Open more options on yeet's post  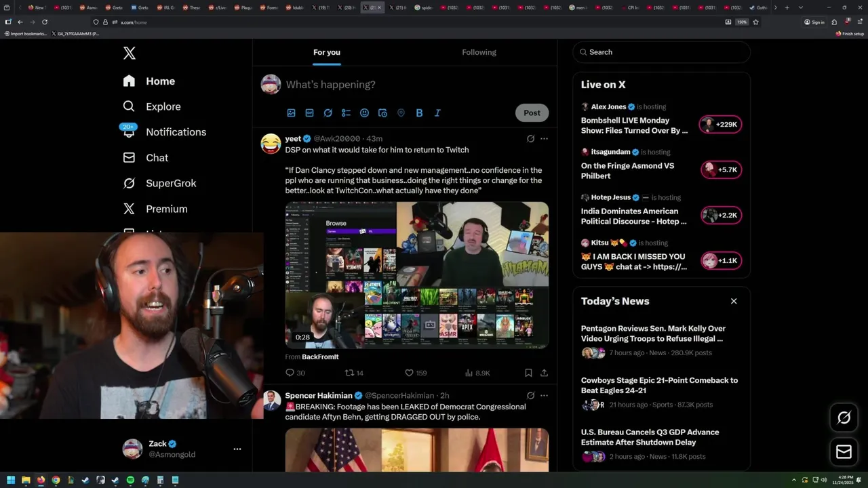click(544, 139)
